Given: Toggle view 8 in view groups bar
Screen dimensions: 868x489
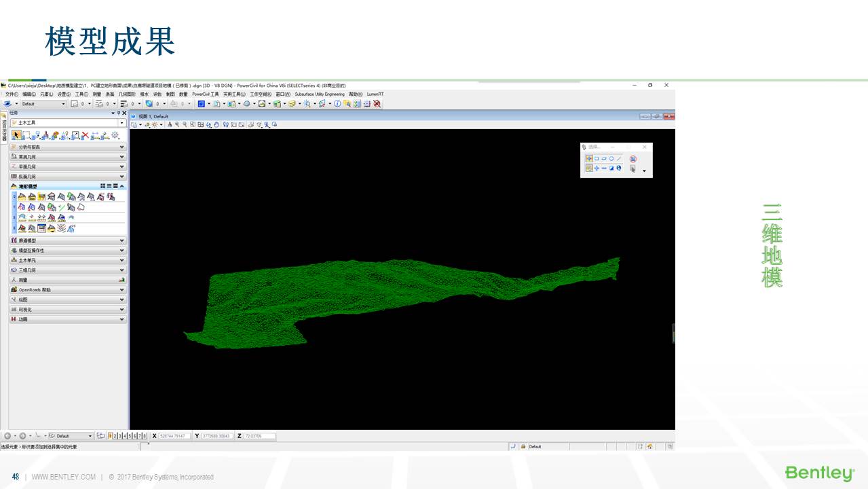Looking at the screenshot, I should click(x=145, y=436).
